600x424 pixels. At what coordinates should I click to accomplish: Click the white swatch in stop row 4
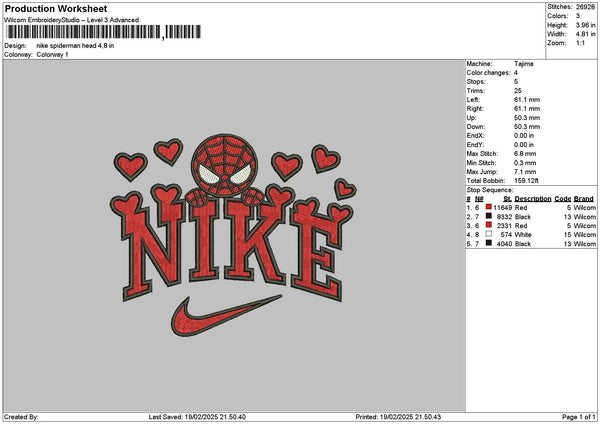[489, 234]
